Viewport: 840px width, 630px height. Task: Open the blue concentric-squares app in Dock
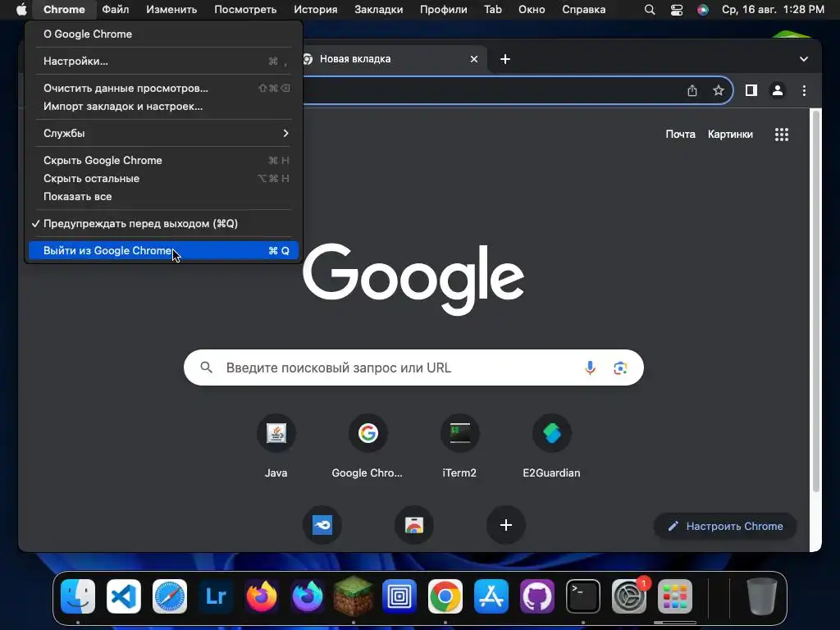399,596
